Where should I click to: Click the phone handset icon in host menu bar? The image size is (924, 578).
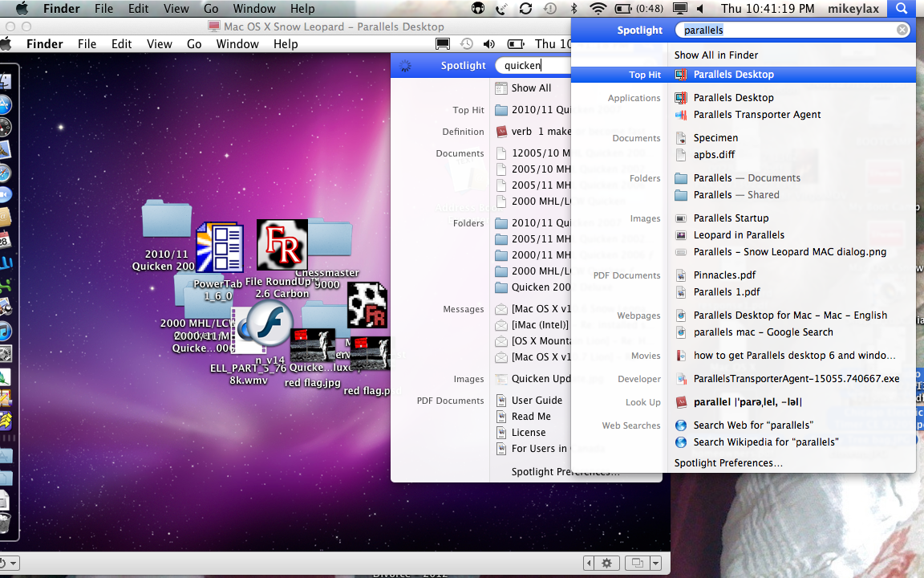[x=501, y=8]
